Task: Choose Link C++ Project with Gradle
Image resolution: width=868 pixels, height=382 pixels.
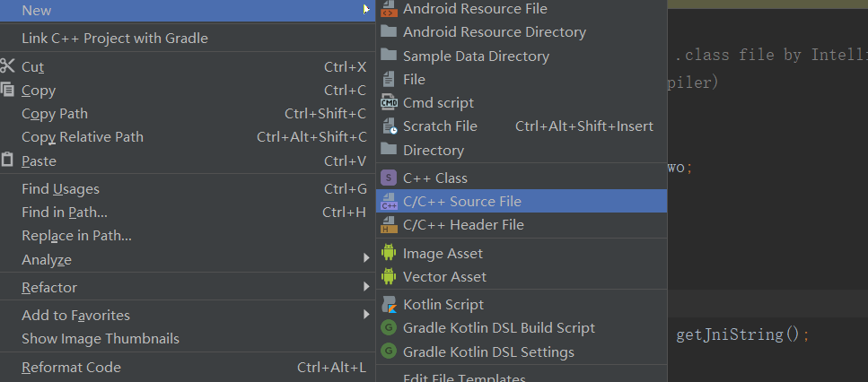Action: pyautogui.click(x=188, y=39)
